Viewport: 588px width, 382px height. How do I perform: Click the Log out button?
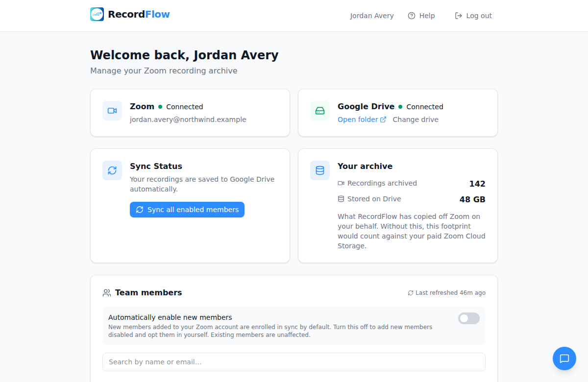[473, 16]
